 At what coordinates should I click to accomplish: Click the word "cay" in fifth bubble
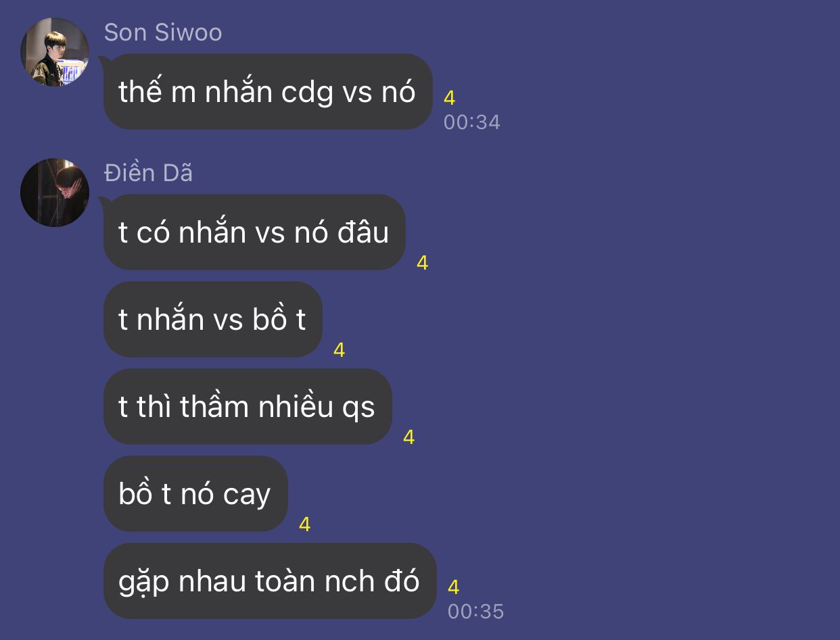click(246, 496)
